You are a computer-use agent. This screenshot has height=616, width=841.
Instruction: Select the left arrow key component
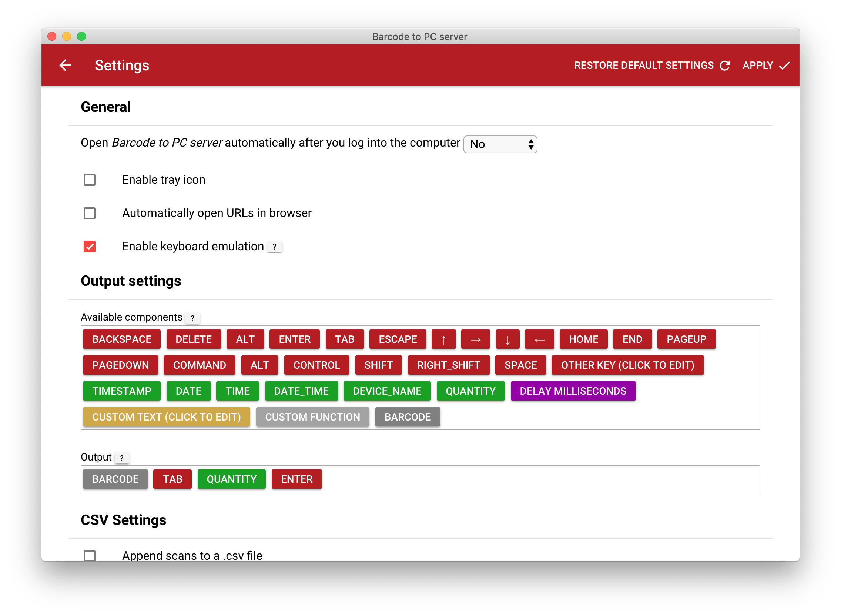[539, 339]
